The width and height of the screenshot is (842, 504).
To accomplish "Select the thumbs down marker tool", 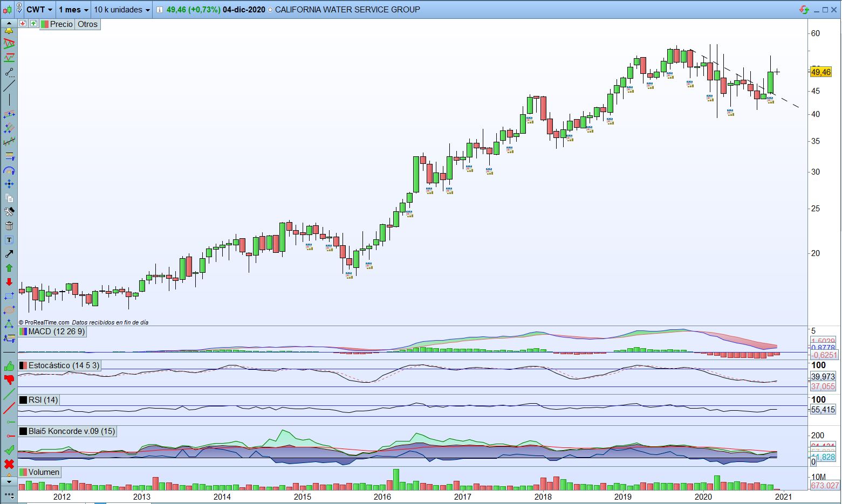I will [x=9, y=380].
